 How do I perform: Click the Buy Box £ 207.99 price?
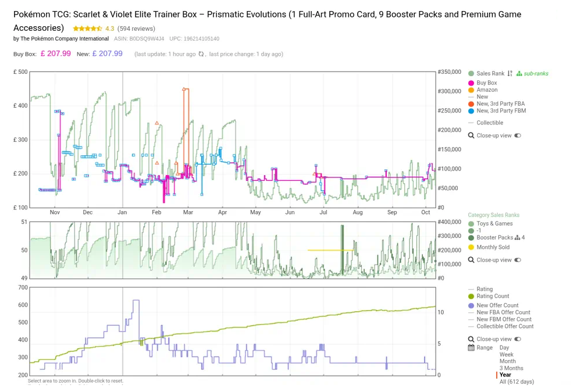tap(55, 54)
